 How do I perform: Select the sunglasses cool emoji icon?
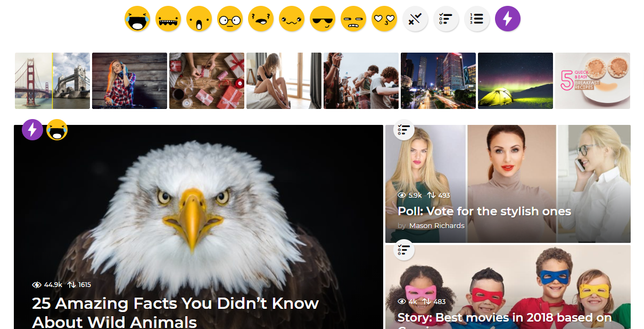323,19
